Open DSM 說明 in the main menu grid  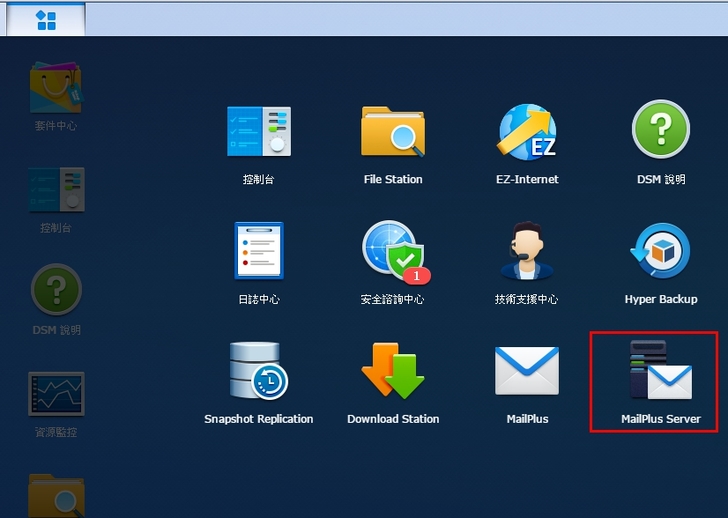pos(661,130)
